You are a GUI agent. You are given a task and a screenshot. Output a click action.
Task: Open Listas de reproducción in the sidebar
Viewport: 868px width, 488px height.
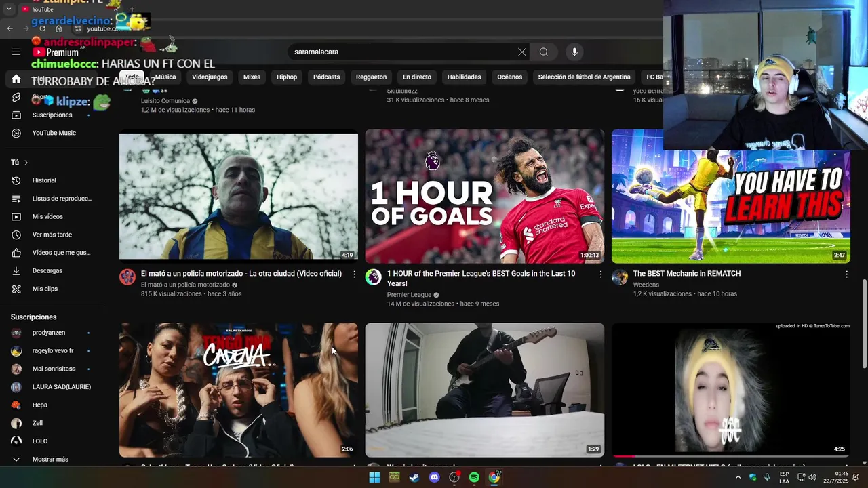tap(54, 199)
